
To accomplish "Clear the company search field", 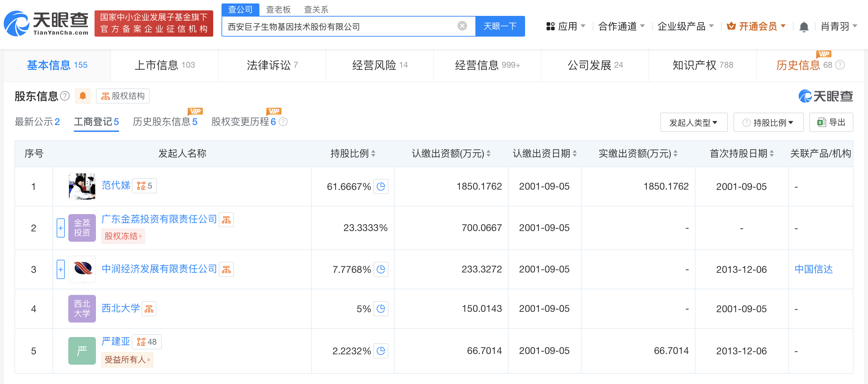I will point(462,26).
